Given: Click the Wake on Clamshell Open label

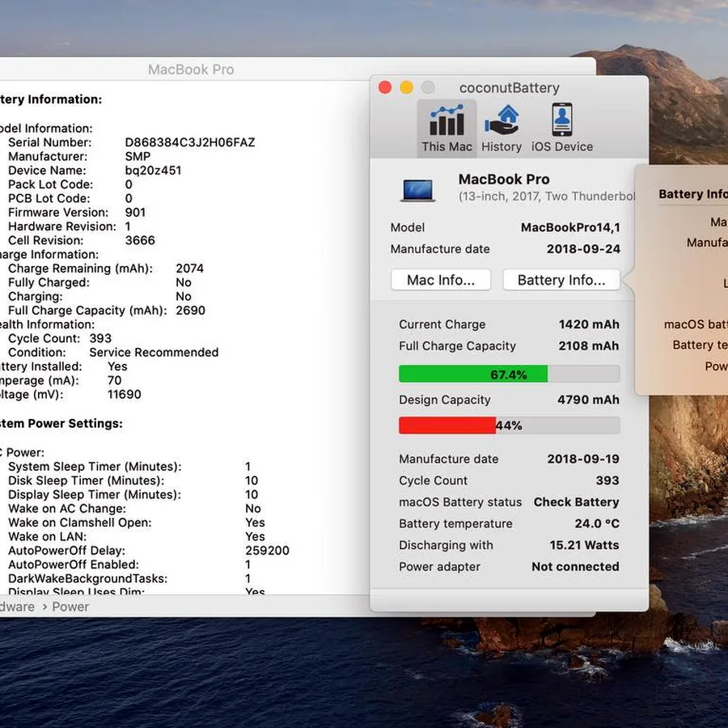Looking at the screenshot, I should (x=80, y=523).
